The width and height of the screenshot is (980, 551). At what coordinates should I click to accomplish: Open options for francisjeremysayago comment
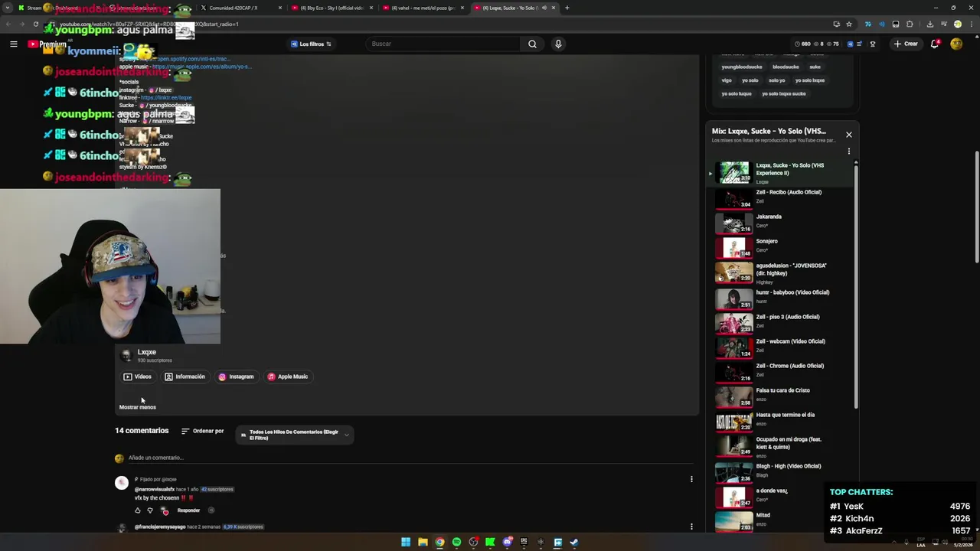point(691,527)
